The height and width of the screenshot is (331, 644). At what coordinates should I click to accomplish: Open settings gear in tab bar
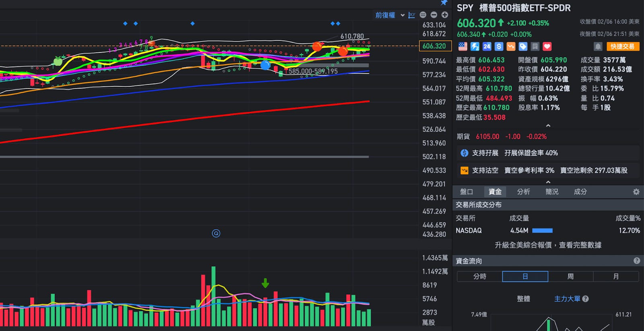[636, 192]
